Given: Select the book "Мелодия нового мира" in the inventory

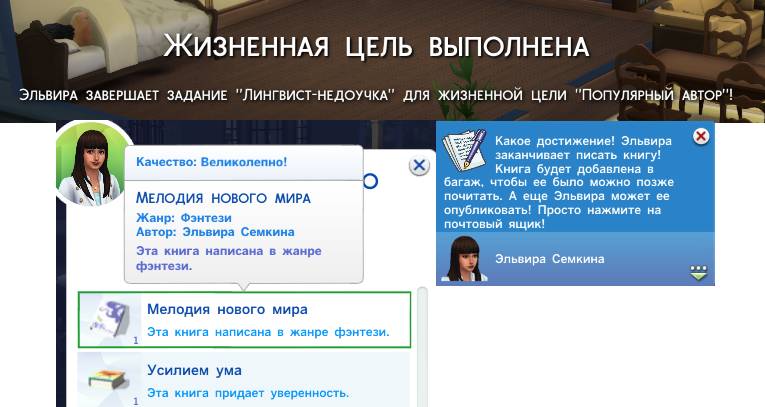Looking at the screenshot, I should (x=244, y=320).
